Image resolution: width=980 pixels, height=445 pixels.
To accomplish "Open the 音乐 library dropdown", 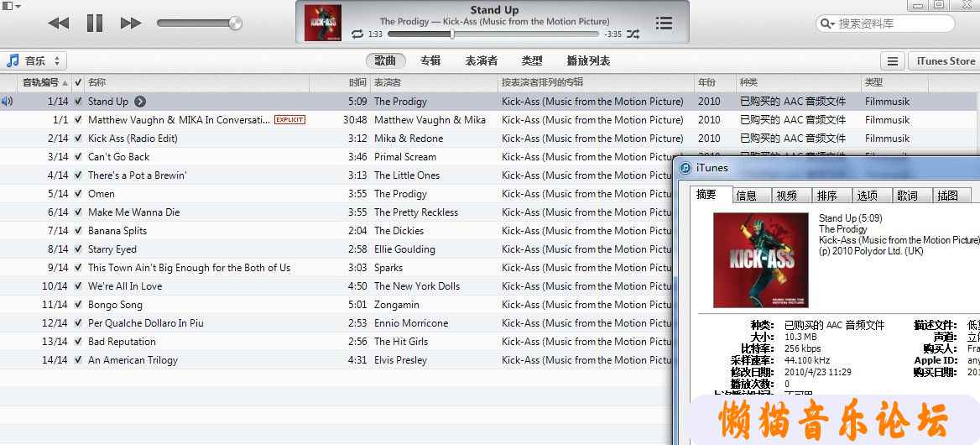I will pyautogui.click(x=33, y=61).
